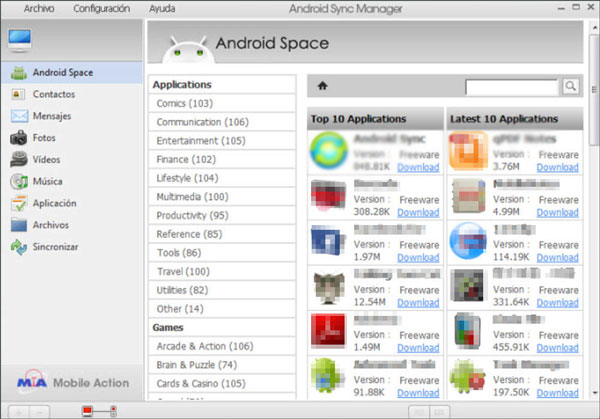The image size is (600, 419).
Task: Select the Other (14) category
Action: click(x=222, y=309)
